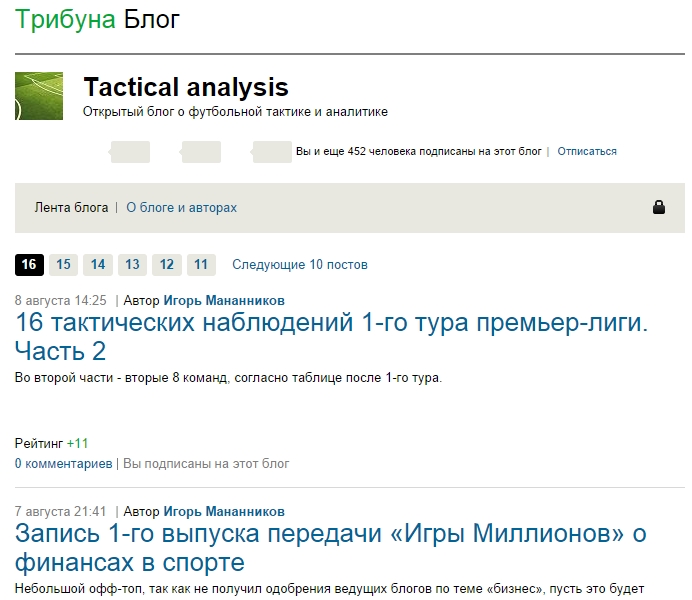Select page 16 in pagination
The height and width of the screenshot is (600, 692).
pyautogui.click(x=29, y=265)
